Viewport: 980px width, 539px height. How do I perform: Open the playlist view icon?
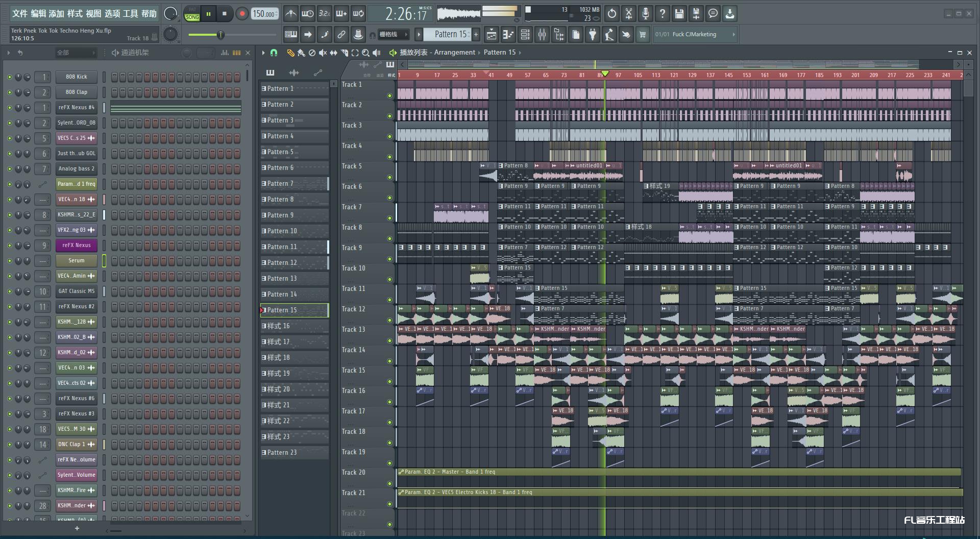tap(492, 35)
